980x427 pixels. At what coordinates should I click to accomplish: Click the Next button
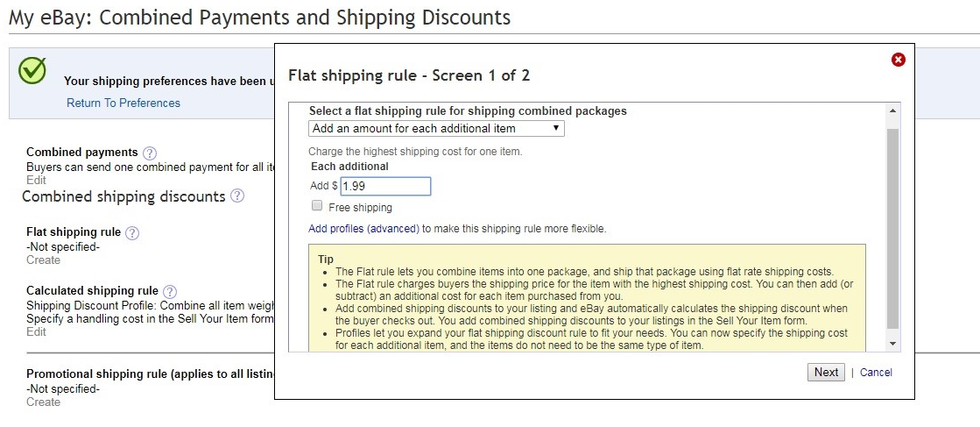826,372
